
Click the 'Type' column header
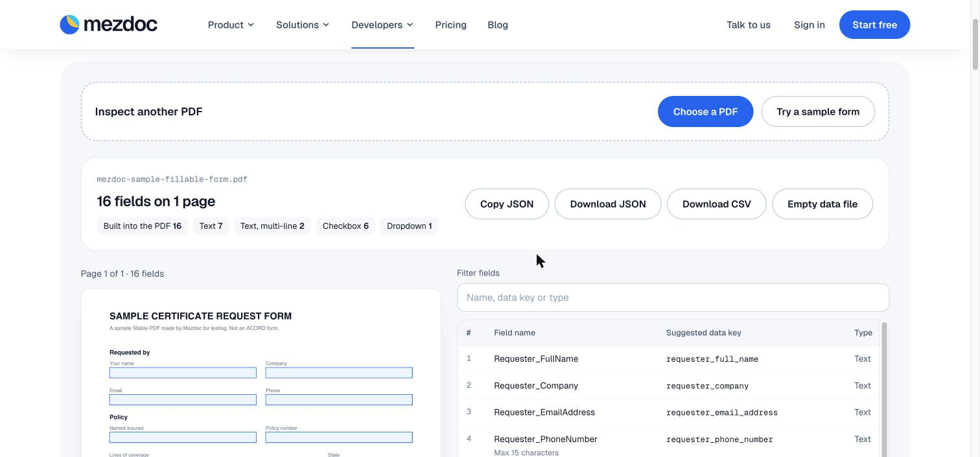[x=863, y=333]
